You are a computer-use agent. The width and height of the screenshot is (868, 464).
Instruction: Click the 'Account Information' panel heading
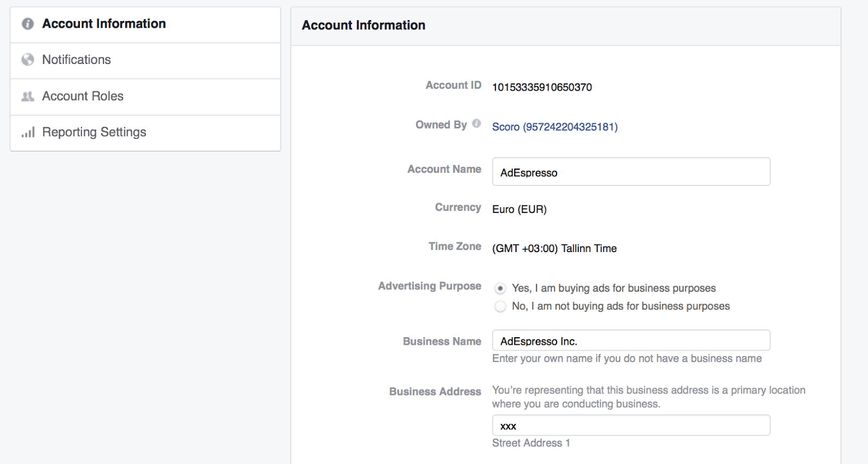(363, 25)
